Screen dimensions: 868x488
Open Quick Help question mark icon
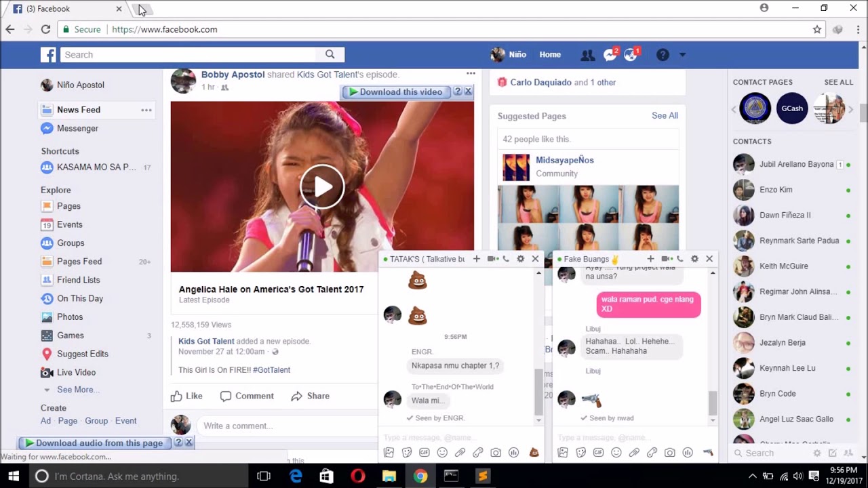663,55
